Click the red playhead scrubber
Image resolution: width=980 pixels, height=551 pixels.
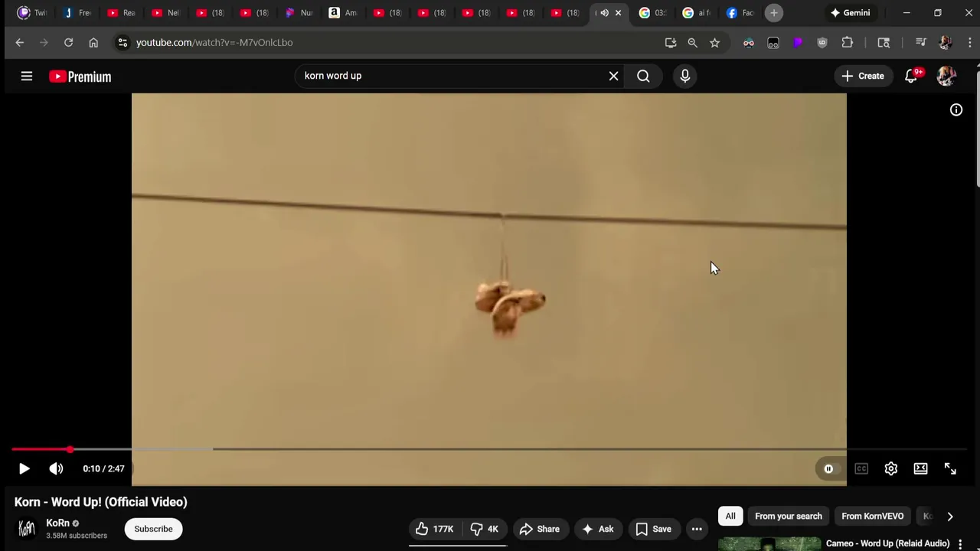coord(70,449)
